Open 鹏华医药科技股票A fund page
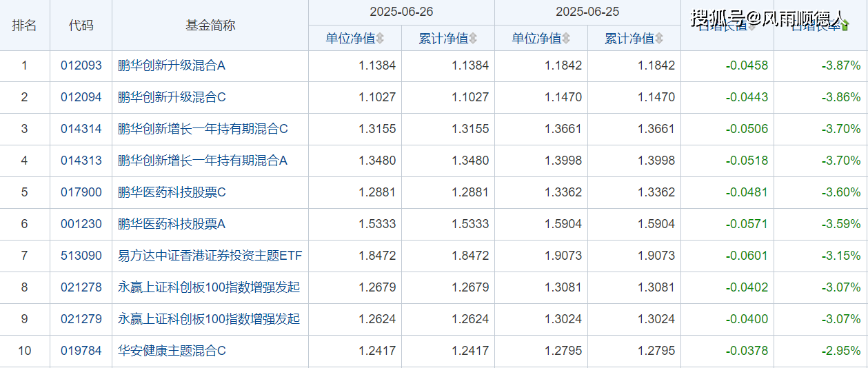Image resolution: width=868 pixels, height=368 pixels. point(172,224)
